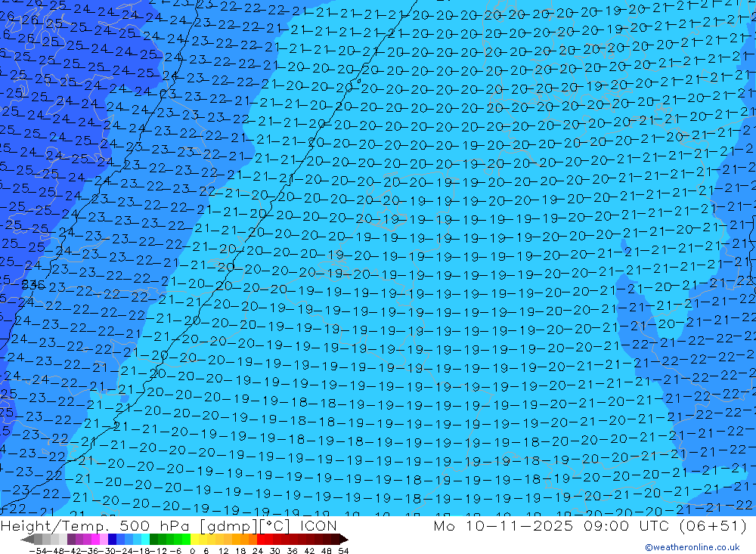Viewport: 756px width, 554px height.
Task: Select the dark blue legend swatch at -30
Action: [x=112, y=540]
